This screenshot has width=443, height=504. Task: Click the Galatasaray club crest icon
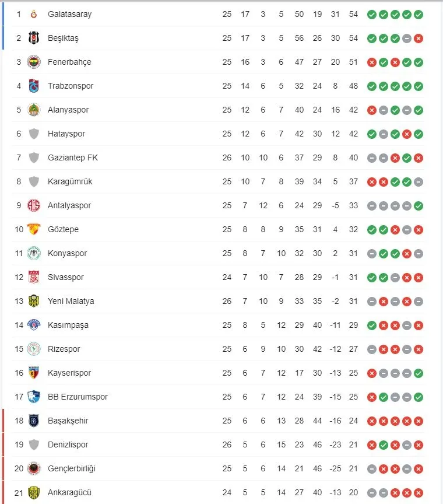click(x=34, y=14)
